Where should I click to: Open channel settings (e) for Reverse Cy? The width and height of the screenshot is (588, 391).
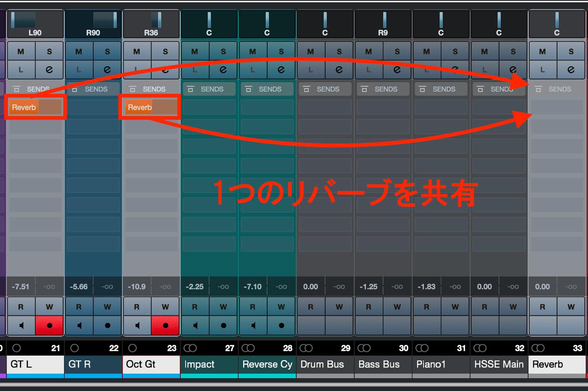[281, 70]
